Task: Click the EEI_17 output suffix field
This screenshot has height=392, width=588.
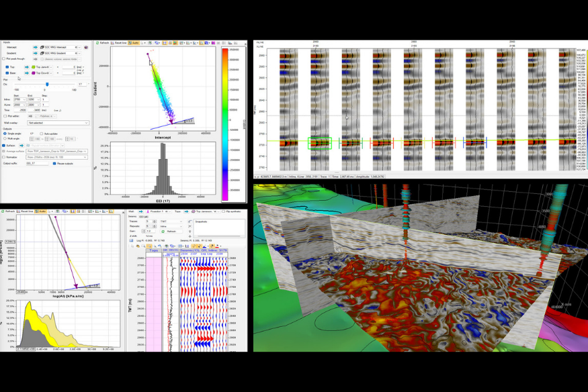Action: pyautogui.click(x=36, y=163)
